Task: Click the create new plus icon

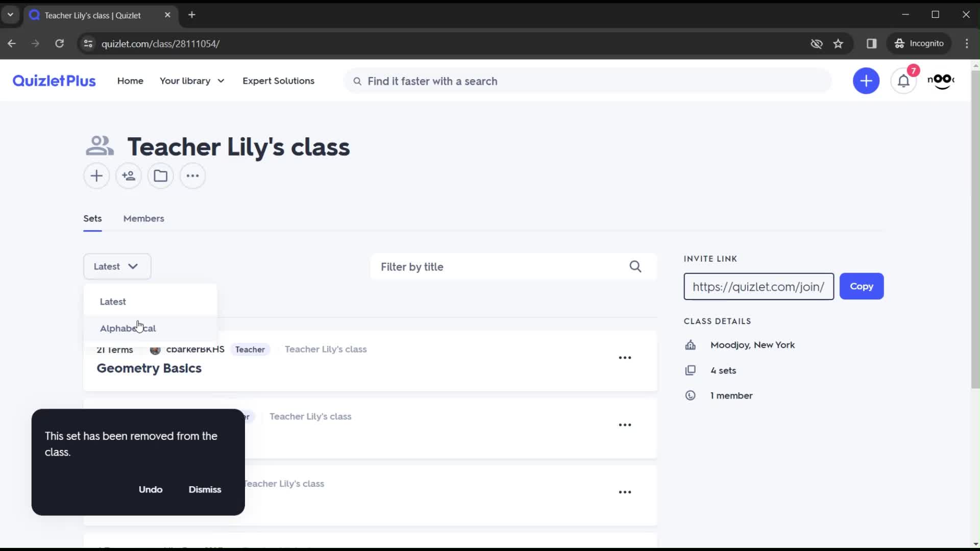Action: tap(866, 81)
